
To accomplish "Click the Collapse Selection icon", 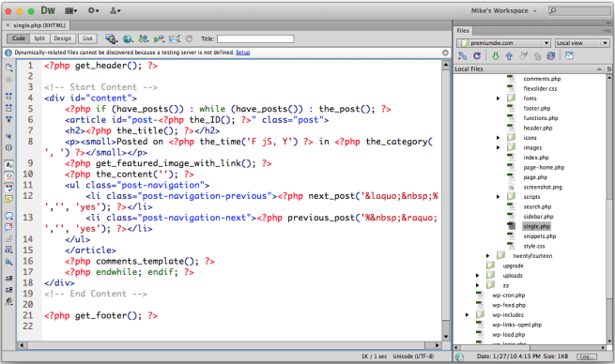I will tap(8, 107).
